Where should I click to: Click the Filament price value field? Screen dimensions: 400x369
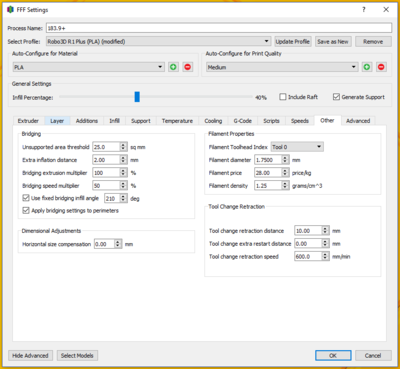click(268, 173)
